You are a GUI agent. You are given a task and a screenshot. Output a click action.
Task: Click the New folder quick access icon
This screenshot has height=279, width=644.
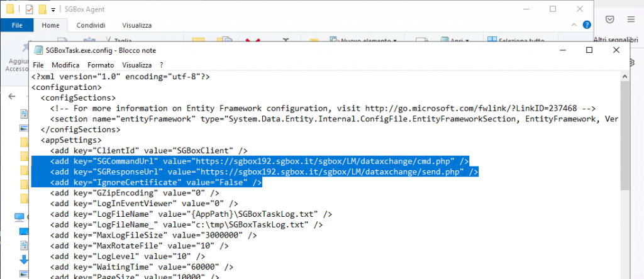click(42, 9)
